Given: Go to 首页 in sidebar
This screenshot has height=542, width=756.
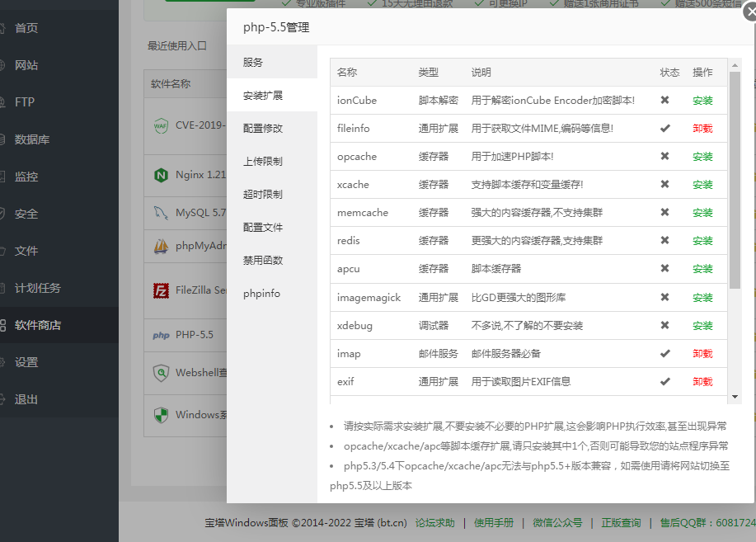Looking at the screenshot, I should tap(59, 28).
